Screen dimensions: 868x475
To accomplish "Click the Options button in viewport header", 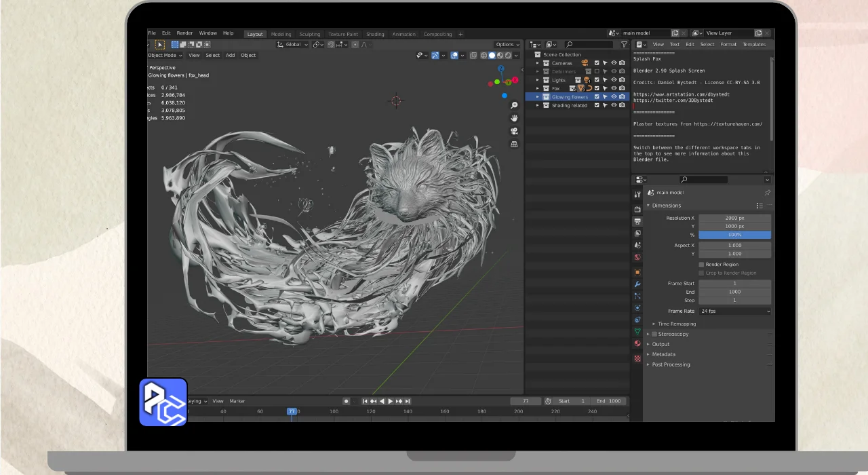I will [x=507, y=45].
